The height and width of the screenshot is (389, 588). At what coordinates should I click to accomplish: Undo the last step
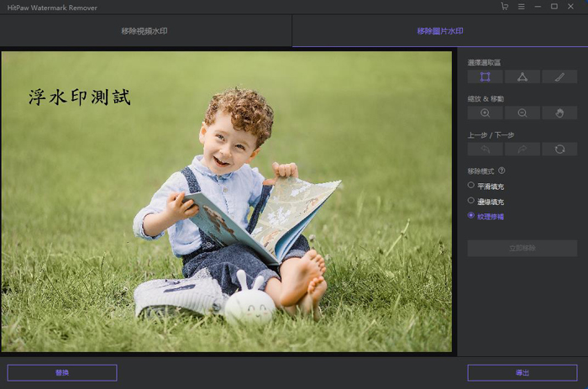coord(486,149)
